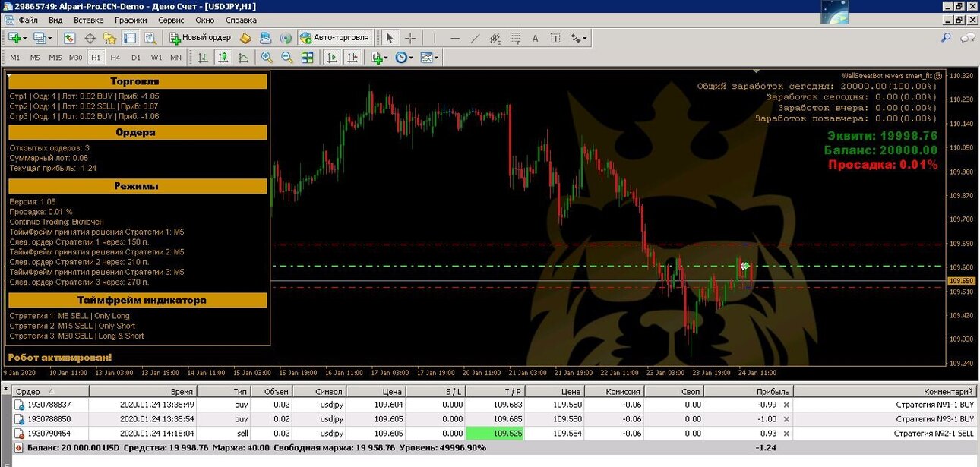980x467 pixels.
Task: Select order row 1930788850
Action: [494, 418]
